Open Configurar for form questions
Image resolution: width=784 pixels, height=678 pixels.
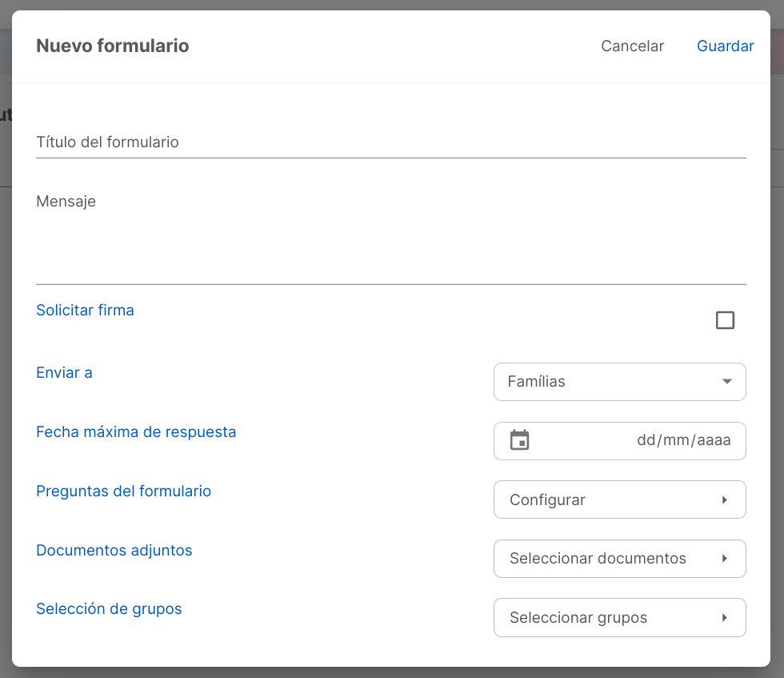click(x=619, y=499)
